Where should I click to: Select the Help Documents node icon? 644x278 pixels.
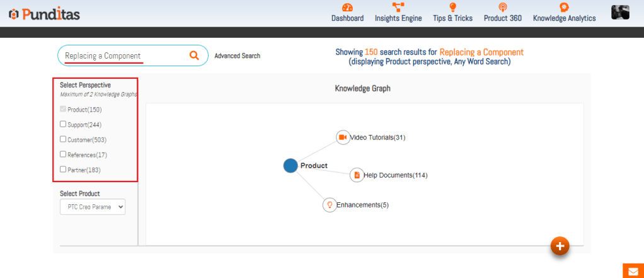(357, 175)
